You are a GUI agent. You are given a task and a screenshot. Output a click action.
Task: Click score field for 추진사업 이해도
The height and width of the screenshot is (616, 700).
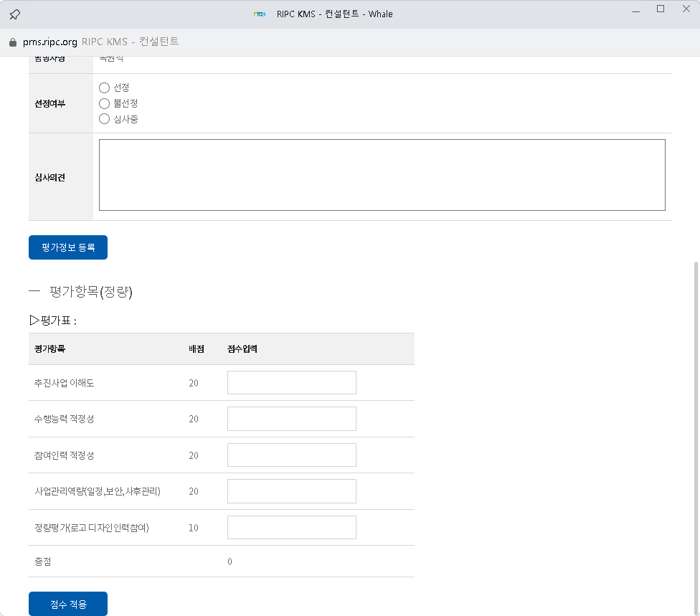coord(291,383)
